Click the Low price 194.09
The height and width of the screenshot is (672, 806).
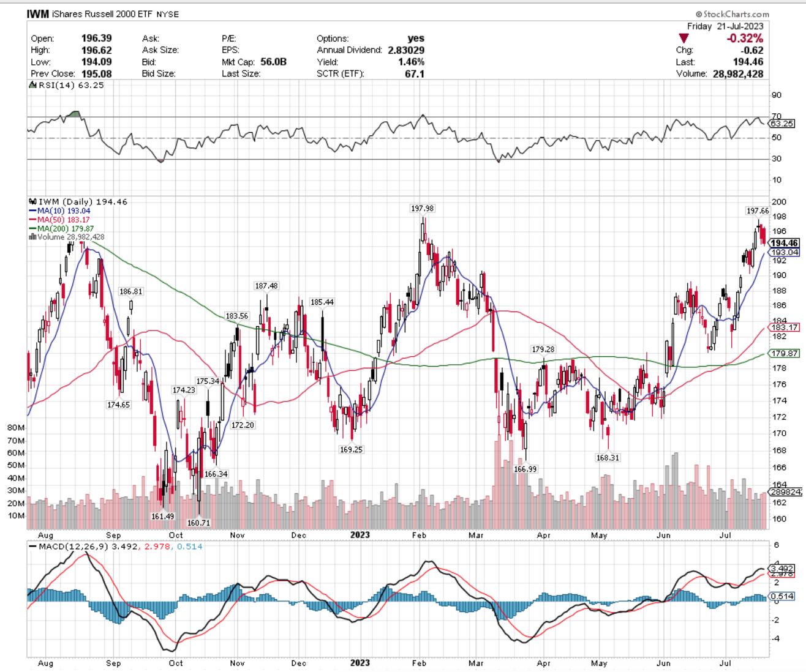[x=97, y=62]
